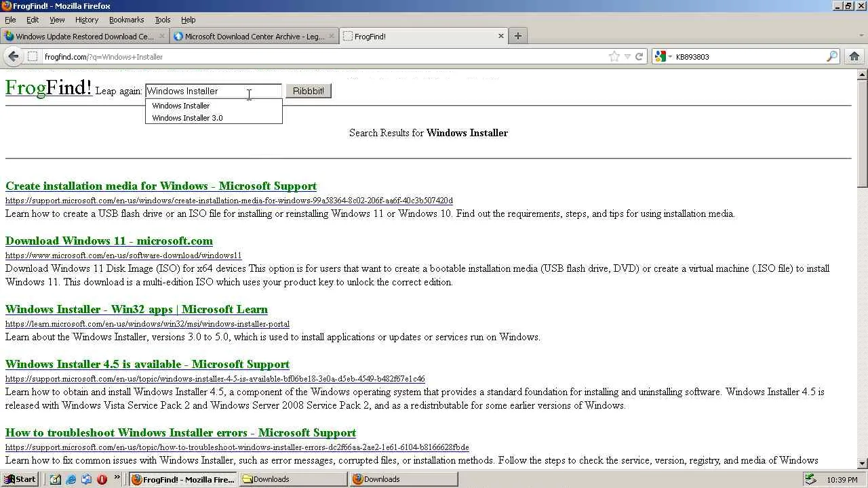Viewport: 868px width, 488px height.
Task: Choose 'Windows Installer' autocomplete suggestion
Action: click(214, 106)
